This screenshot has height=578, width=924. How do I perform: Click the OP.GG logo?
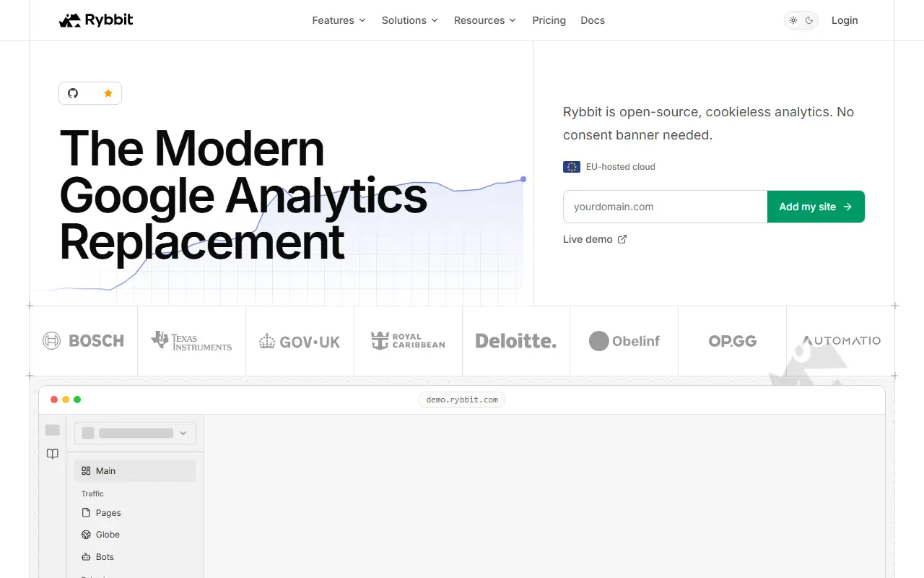point(733,341)
